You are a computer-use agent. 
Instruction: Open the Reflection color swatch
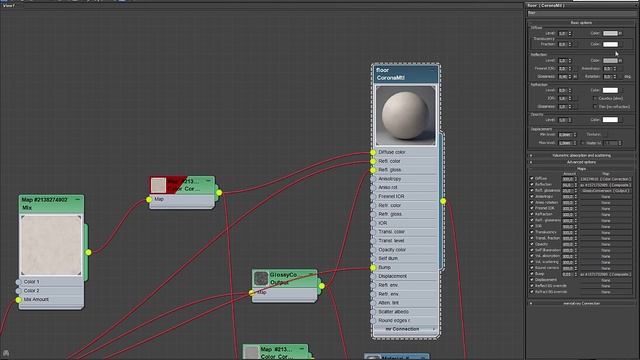610,60
